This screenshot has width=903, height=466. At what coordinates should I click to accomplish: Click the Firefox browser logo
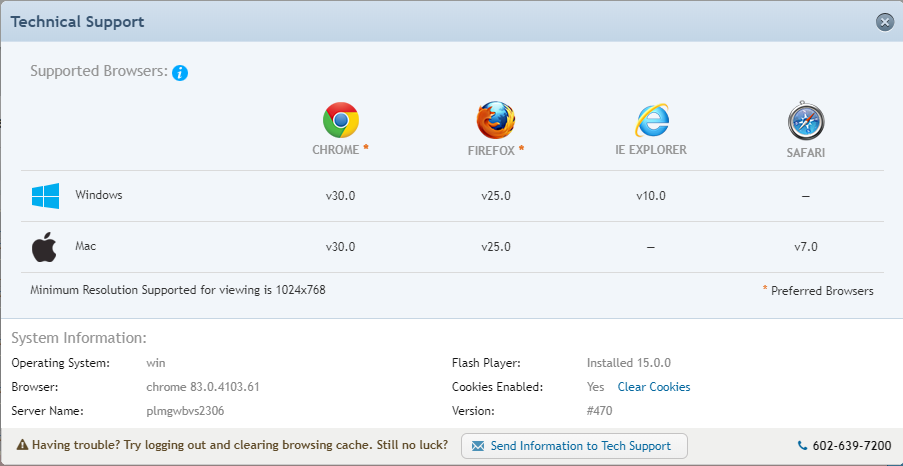(x=495, y=120)
